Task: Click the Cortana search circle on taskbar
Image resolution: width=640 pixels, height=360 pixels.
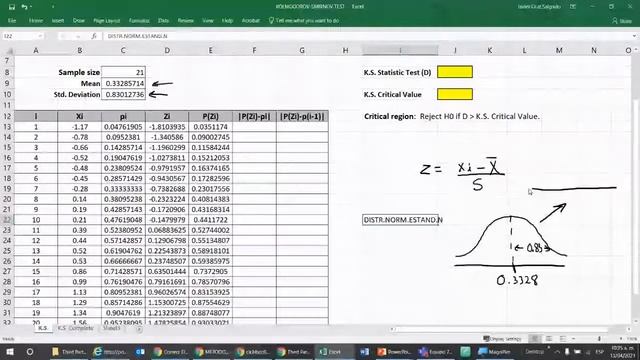Action: (30, 351)
